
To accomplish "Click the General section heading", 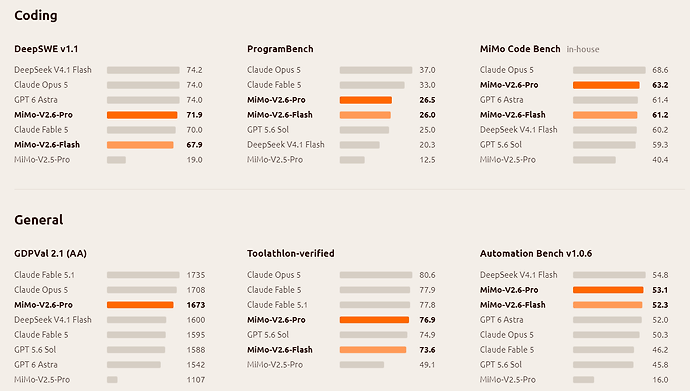I will [39, 220].
